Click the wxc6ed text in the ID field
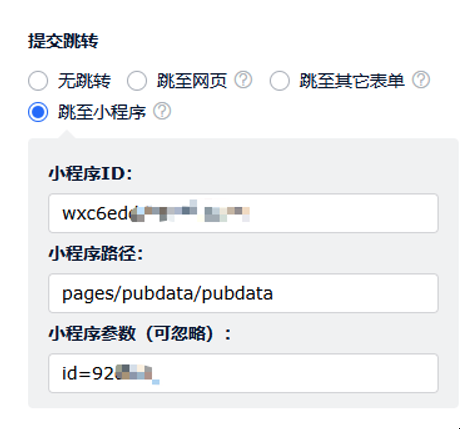 click(98, 213)
